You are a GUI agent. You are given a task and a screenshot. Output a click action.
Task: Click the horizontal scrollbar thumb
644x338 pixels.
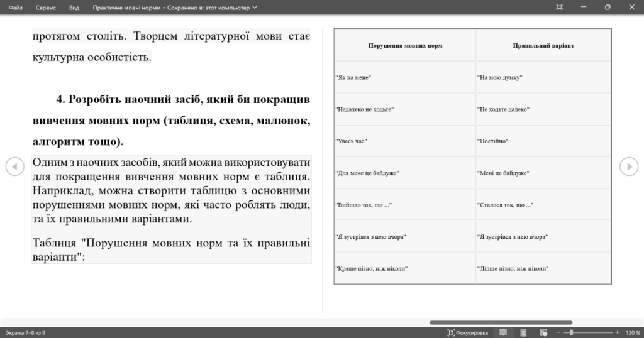coord(501,322)
